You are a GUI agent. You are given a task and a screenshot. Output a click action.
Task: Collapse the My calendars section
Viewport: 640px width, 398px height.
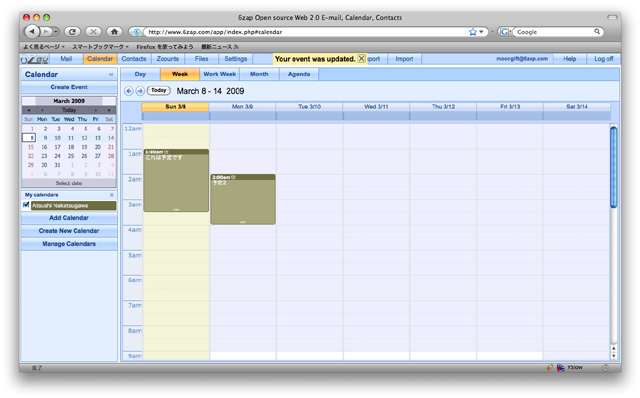click(111, 195)
